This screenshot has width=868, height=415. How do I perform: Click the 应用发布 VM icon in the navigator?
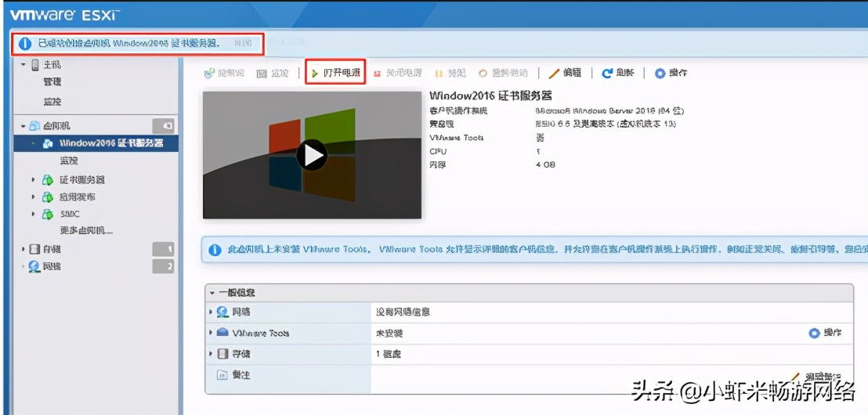tap(48, 197)
